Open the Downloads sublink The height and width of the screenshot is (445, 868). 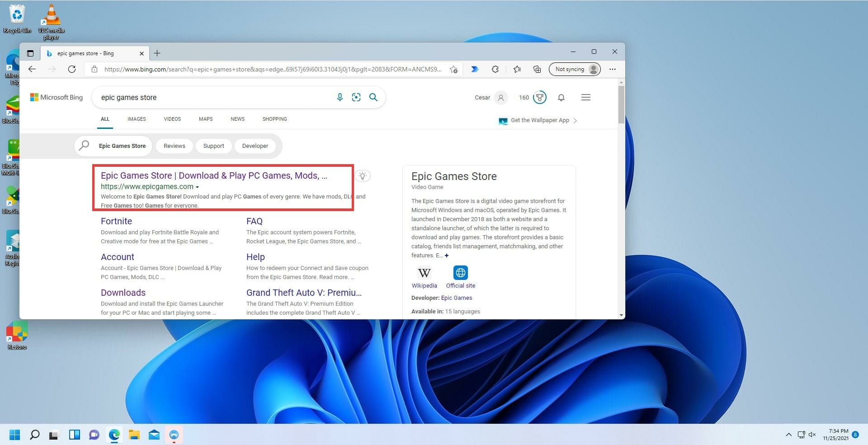(123, 293)
